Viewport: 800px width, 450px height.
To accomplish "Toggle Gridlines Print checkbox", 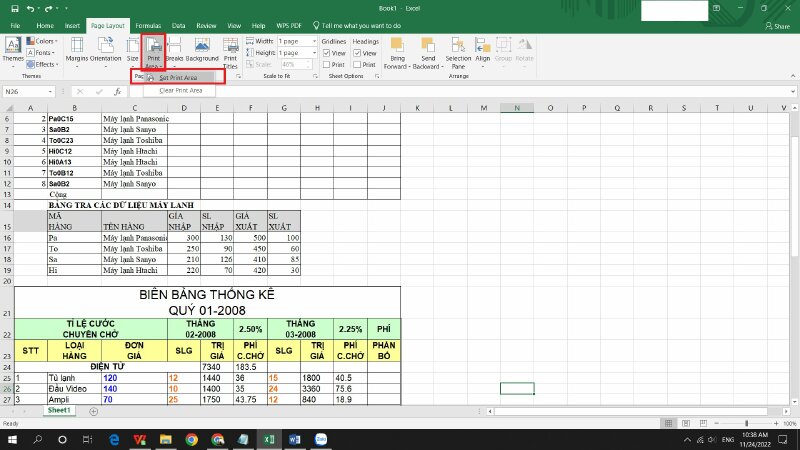I will point(327,65).
